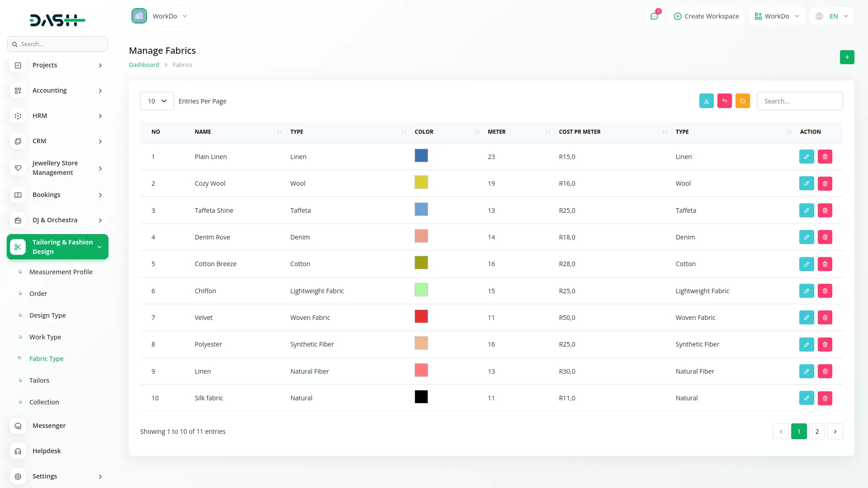Viewport: 868px width, 488px height.
Task: Delete the Cozy Wool fabric row
Action: pyautogui.click(x=825, y=183)
